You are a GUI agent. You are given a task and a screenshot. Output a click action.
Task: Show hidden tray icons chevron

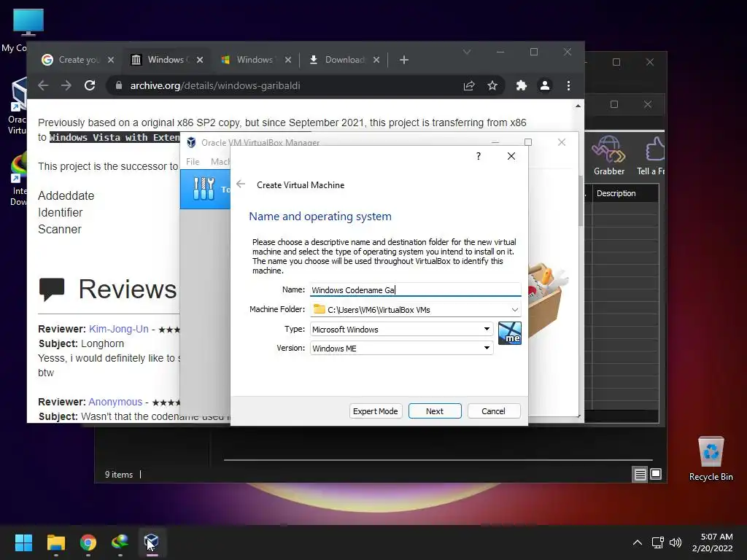637,542
